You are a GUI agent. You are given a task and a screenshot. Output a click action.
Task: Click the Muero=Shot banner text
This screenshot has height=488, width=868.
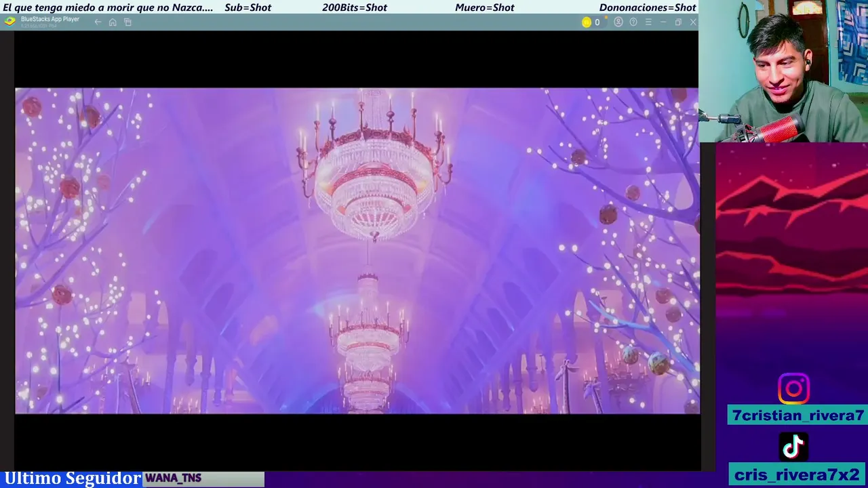pos(484,7)
